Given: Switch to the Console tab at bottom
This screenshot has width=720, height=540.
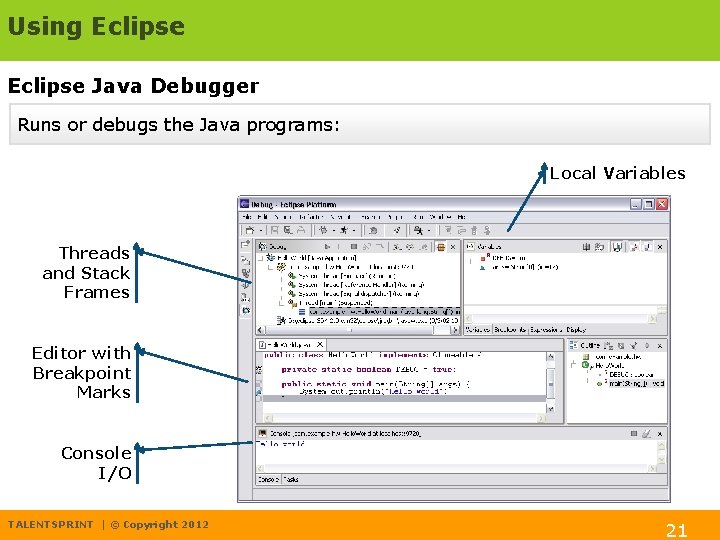Looking at the screenshot, I should pos(268,479).
